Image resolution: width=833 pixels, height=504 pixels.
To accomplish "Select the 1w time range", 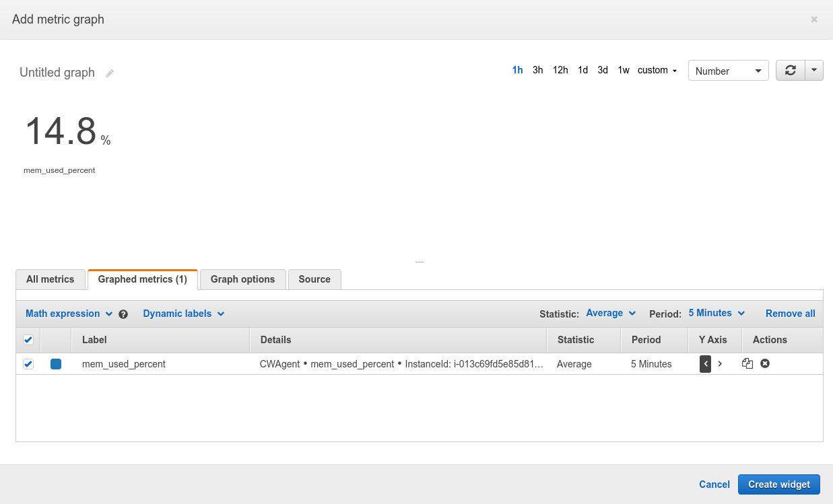I will coord(624,70).
